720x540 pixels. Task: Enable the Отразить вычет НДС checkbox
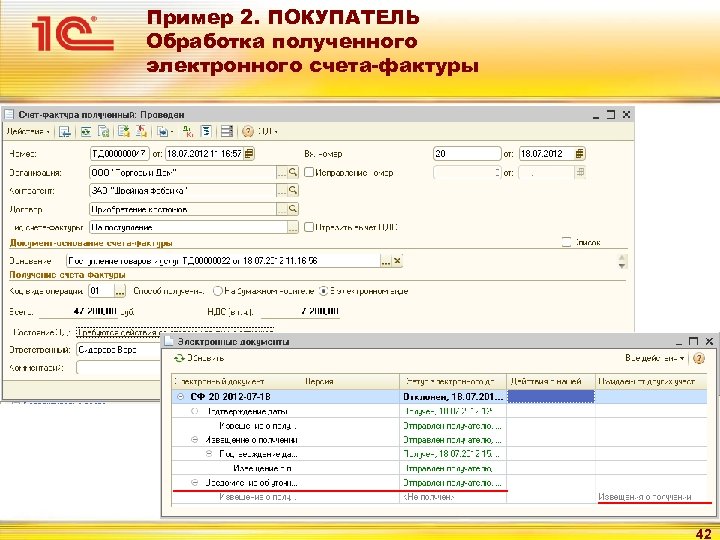click(309, 227)
